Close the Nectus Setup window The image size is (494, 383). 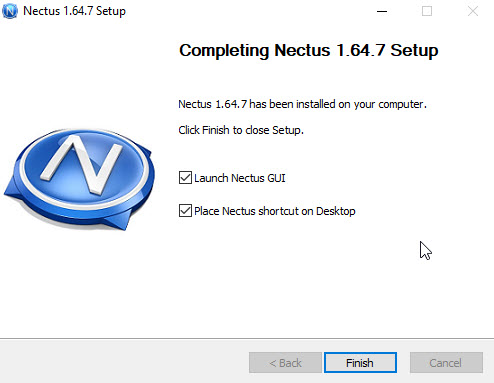coord(473,11)
